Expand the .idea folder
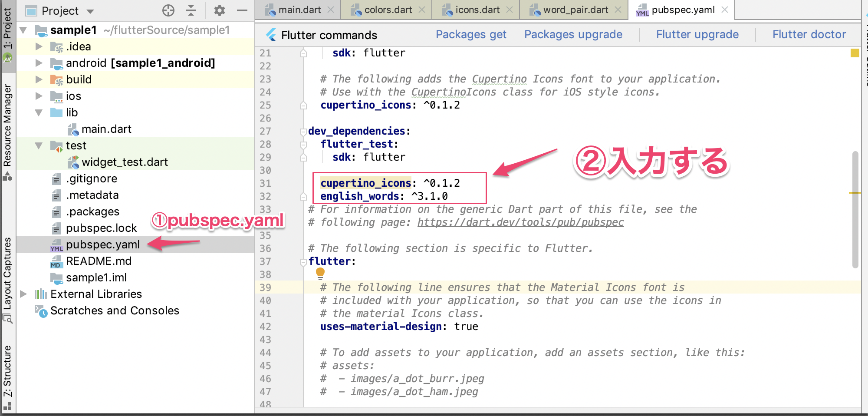868x416 pixels. (39, 46)
